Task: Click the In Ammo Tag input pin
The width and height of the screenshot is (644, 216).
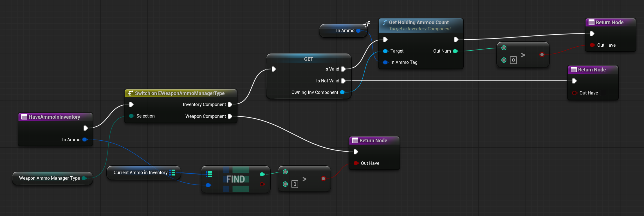Action: tap(385, 62)
